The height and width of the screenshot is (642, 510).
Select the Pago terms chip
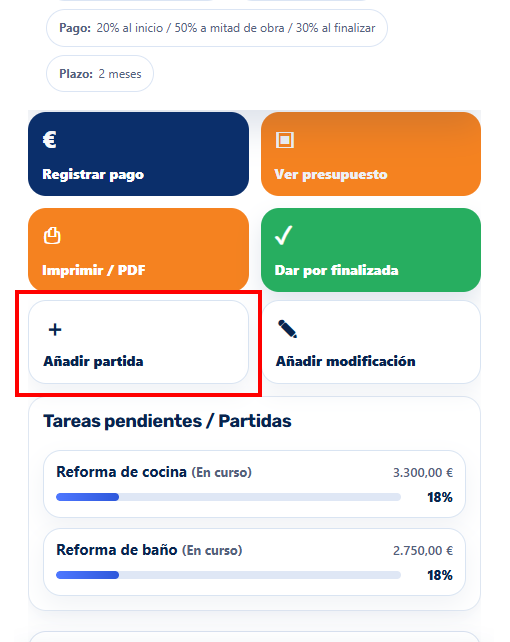coord(217,28)
